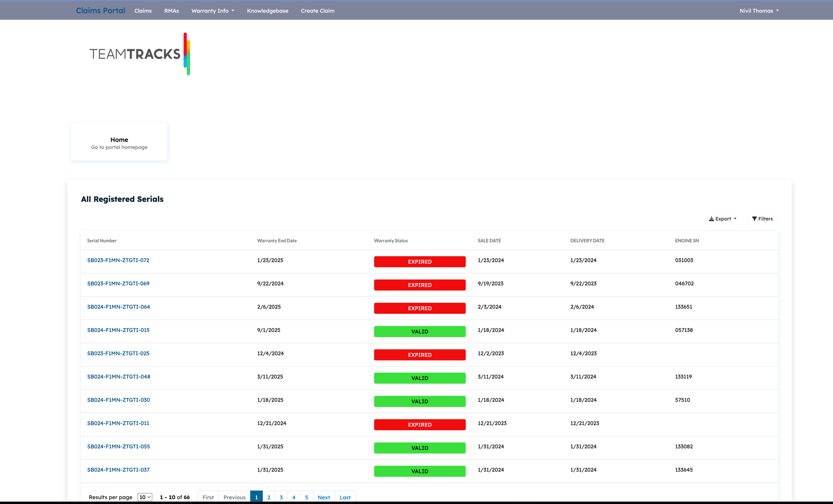The height and width of the screenshot is (504, 833).
Task: Open serial SB024-F1MN-ZTGTI-015
Action: click(x=118, y=330)
